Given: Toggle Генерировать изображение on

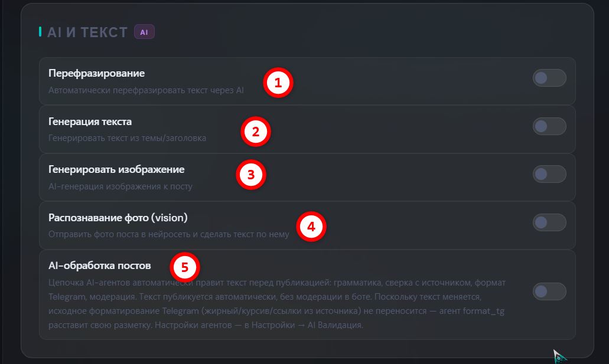Looking at the screenshot, I should [549, 174].
